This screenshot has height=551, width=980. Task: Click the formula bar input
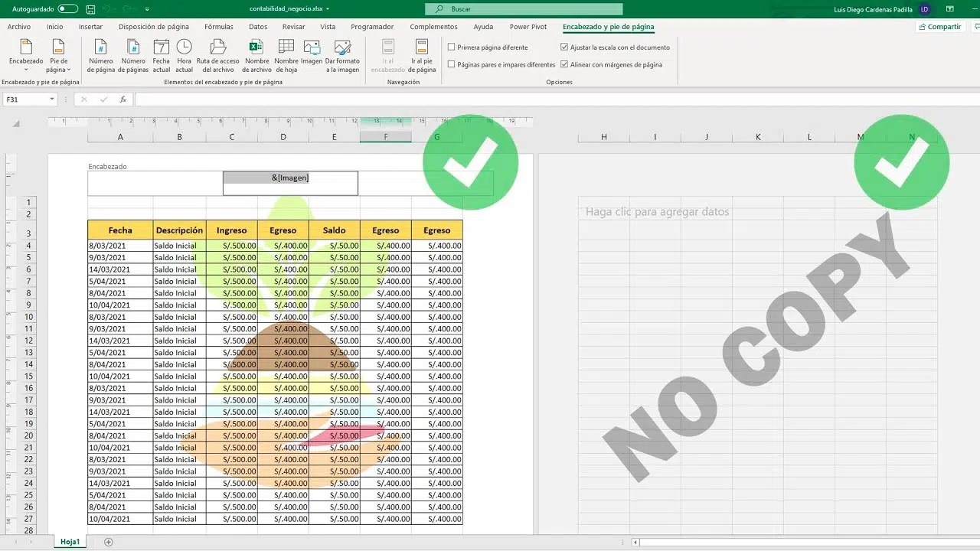pyautogui.click(x=556, y=99)
